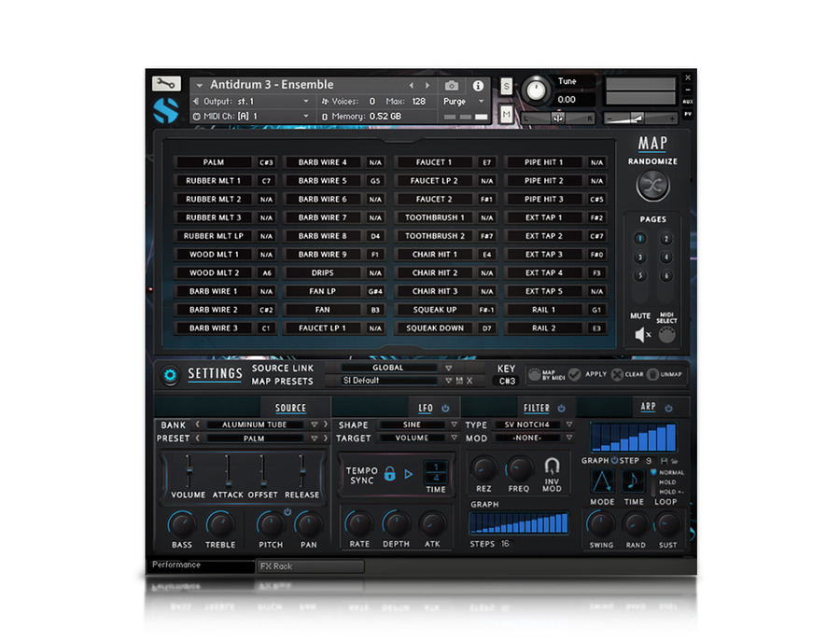Go to previous instrument arrow
The width and height of the screenshot is (840, 641).
pyautogui.click(x=412, y=85)
